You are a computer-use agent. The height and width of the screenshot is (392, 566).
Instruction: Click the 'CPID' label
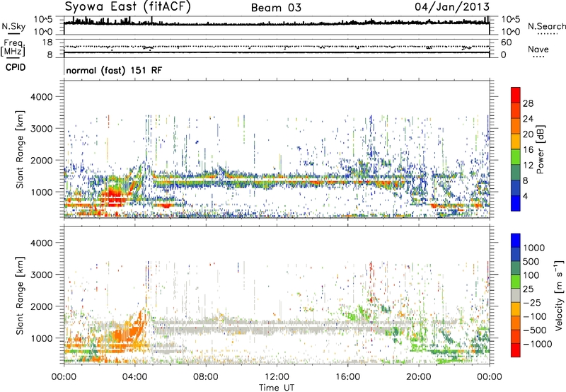(x=16, y=67)
